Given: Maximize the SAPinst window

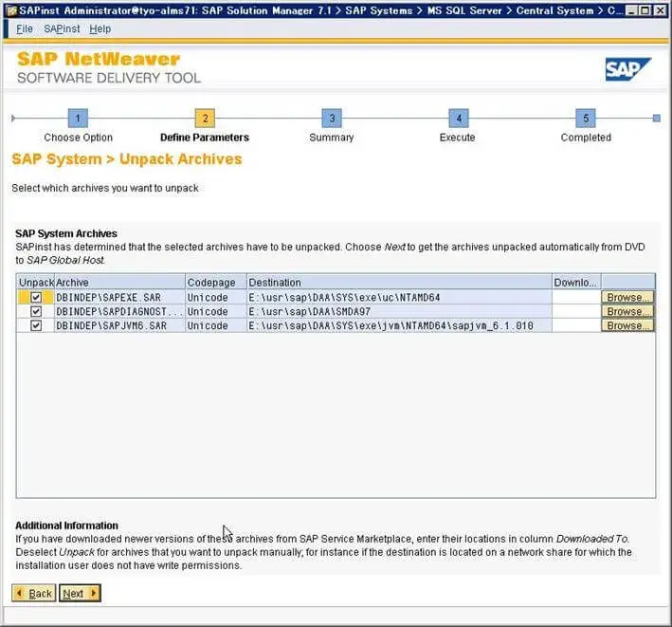Looking at the screenshot, I should coord(645,10).
